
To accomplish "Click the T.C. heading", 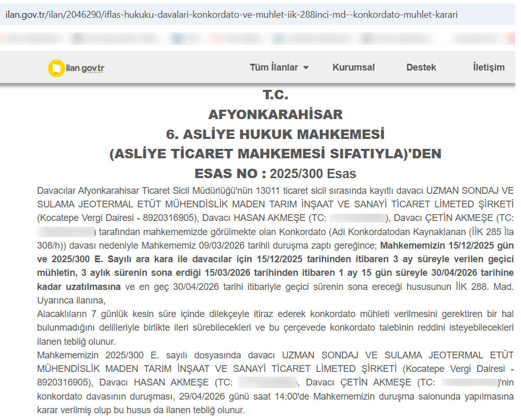I will (275, 95).
